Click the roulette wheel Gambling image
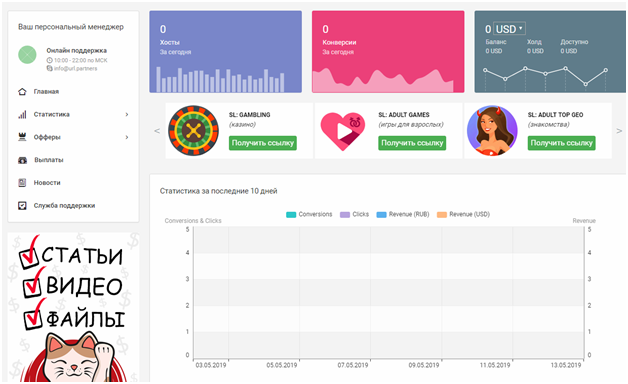The width and height of the screenshot is (628, 384). [193, 131]
